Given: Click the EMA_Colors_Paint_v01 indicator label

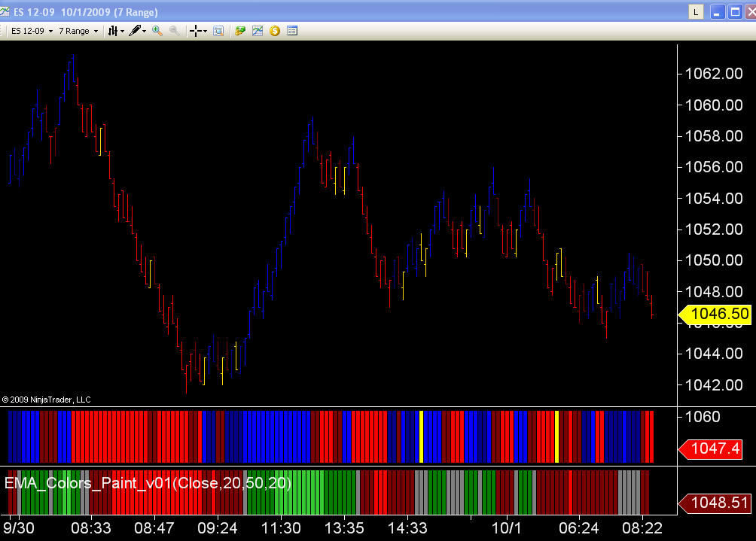Looking at the screenshot, I should click(148, 483).
